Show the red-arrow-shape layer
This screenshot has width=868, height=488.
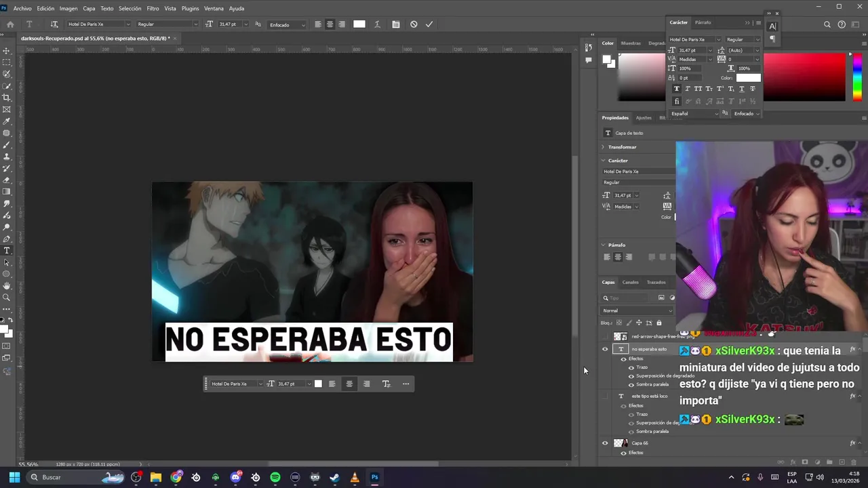pyautogui.click(x=605, y=336)
